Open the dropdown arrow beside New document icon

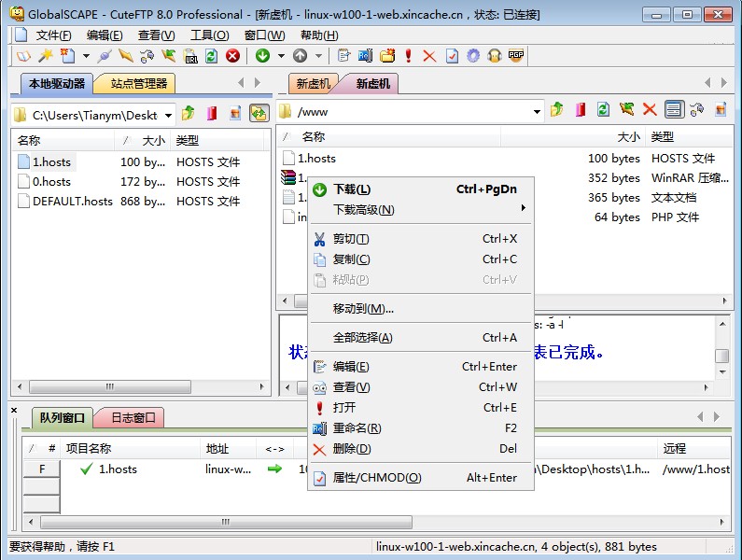click(86, 56)
